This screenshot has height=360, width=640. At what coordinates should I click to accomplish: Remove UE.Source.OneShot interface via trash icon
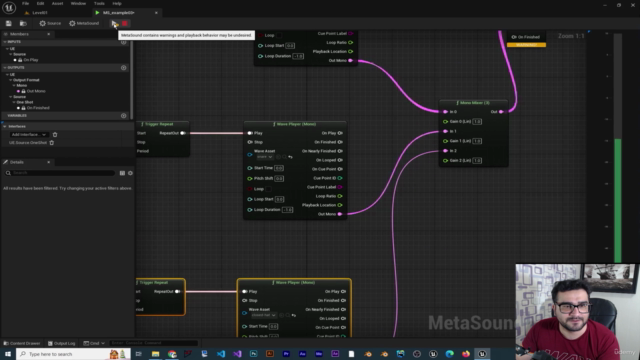pyautogui.click(x=52, y=143)
